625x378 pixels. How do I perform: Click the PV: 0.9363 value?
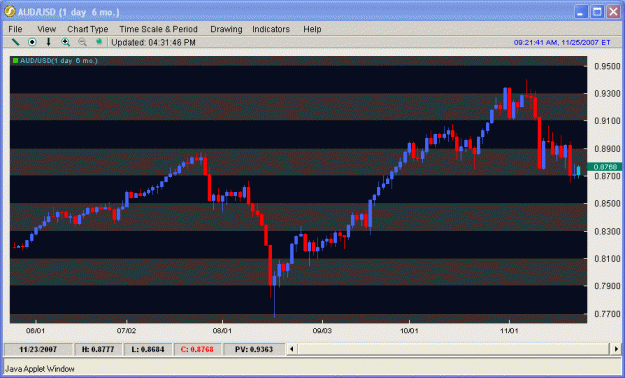click(x=254, y=350)
